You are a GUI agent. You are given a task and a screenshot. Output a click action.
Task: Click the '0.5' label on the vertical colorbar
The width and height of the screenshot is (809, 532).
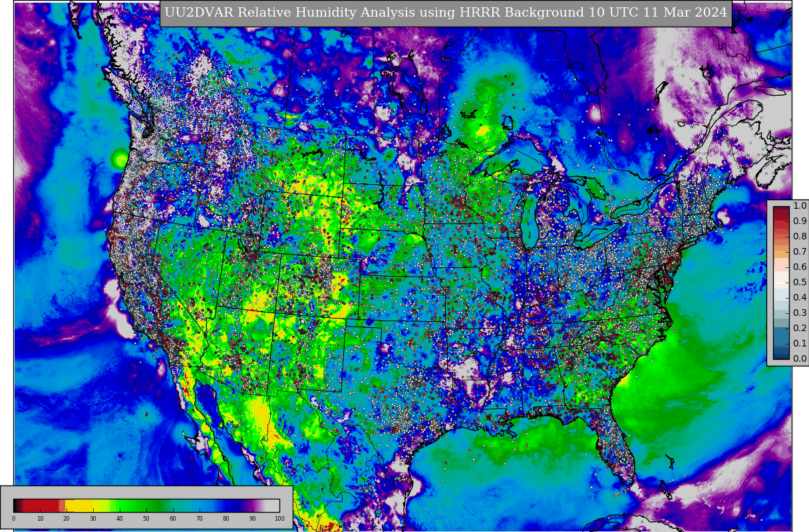(800, 282)
